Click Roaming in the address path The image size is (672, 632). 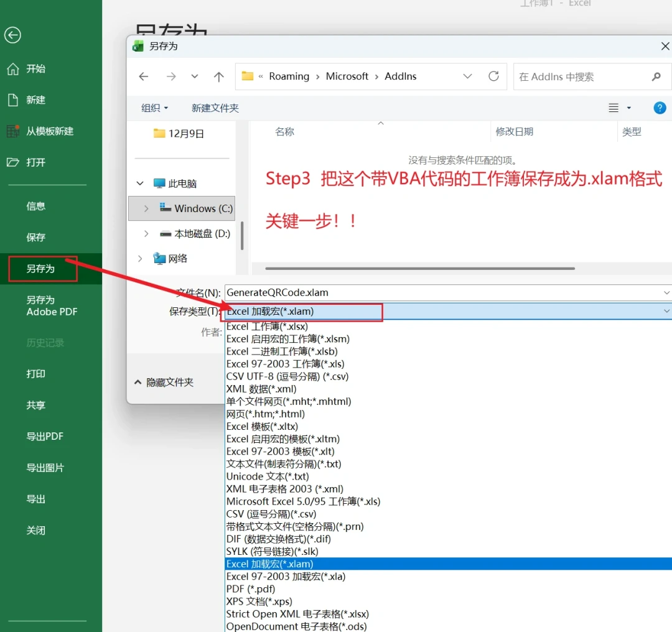tap(289, 77)
